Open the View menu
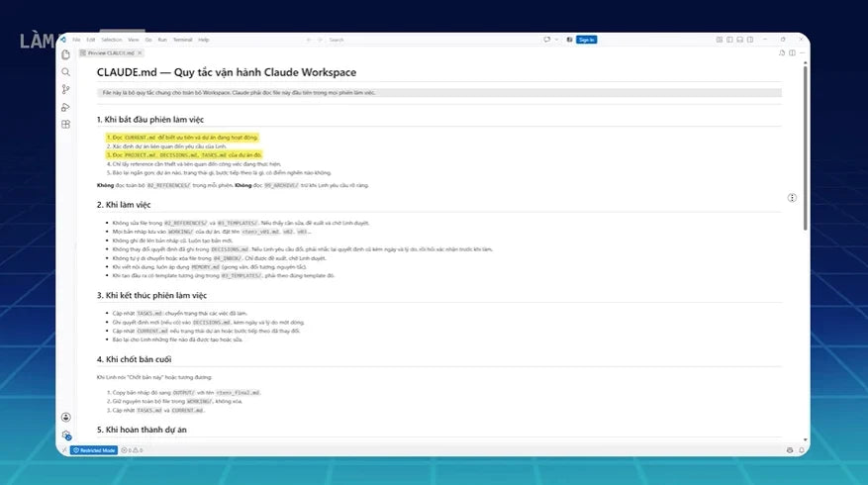868x485 pixels. (134, 40)
